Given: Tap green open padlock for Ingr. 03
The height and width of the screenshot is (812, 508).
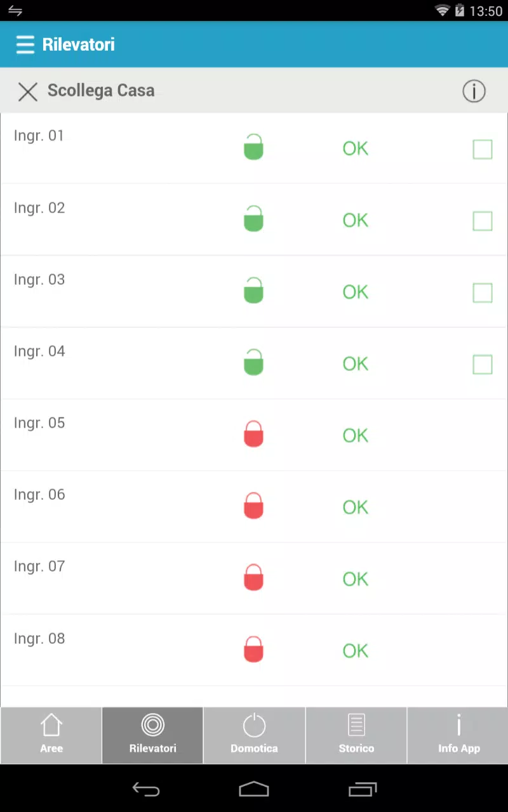Looking at the screenshot, I should (253, 290).
